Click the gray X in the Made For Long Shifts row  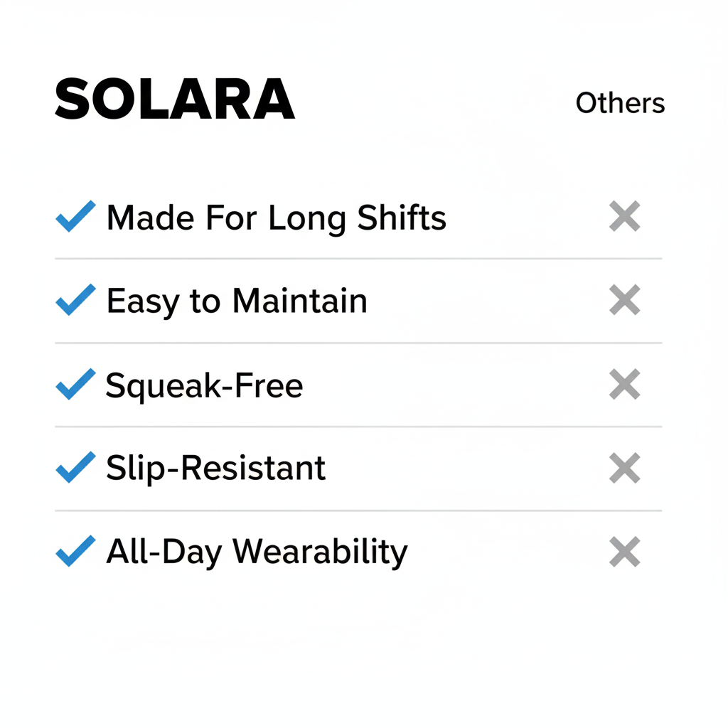tap(625, 216)
